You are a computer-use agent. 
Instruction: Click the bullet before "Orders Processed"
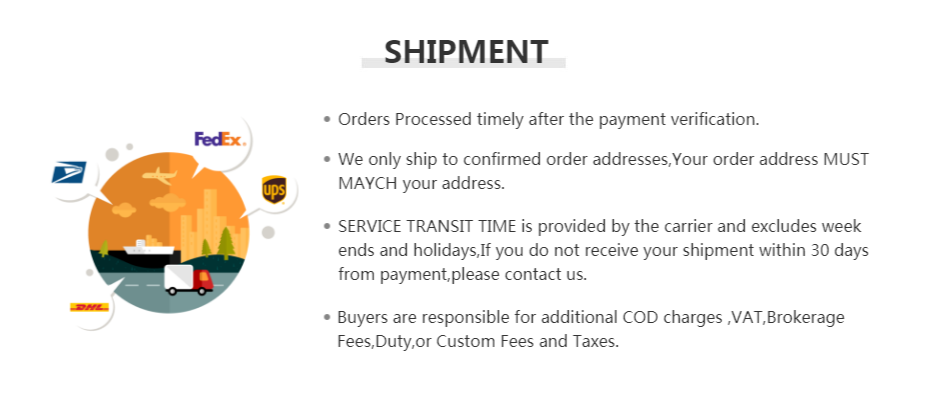point(327,119)
